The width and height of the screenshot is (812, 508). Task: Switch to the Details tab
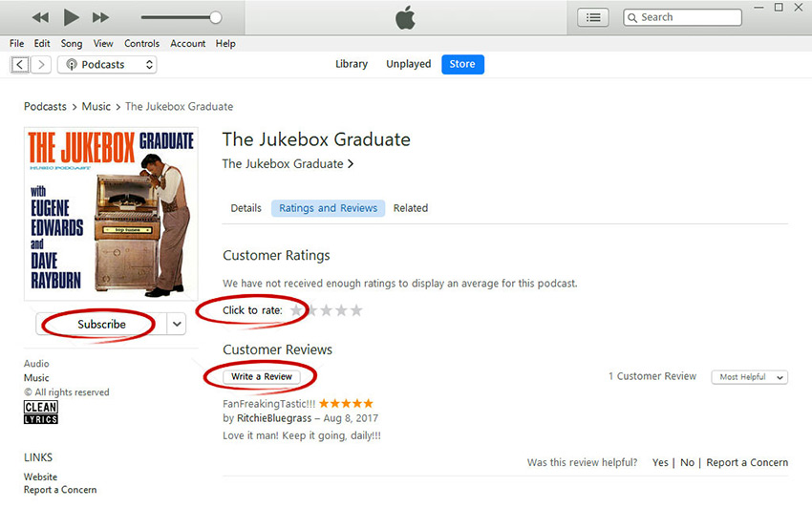pos(246,208)
